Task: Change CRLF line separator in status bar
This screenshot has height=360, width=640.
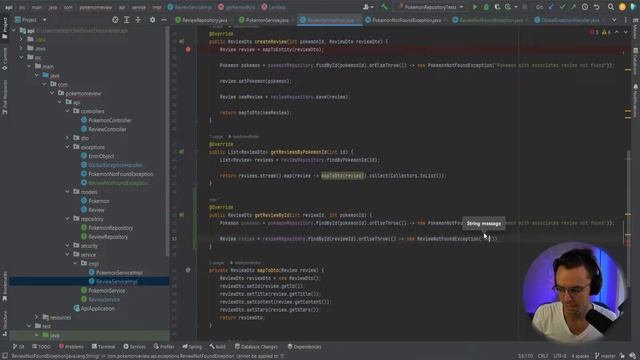Action: pos(543,356)
